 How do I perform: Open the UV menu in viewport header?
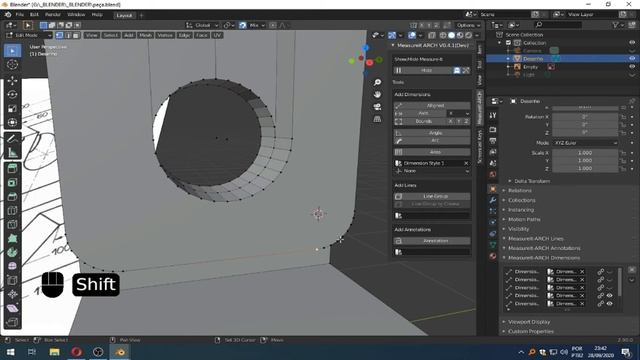217,35
